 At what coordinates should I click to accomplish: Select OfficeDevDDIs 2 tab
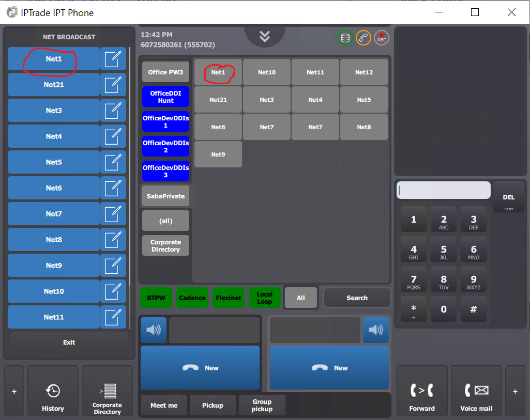click(x=165, y=147)
